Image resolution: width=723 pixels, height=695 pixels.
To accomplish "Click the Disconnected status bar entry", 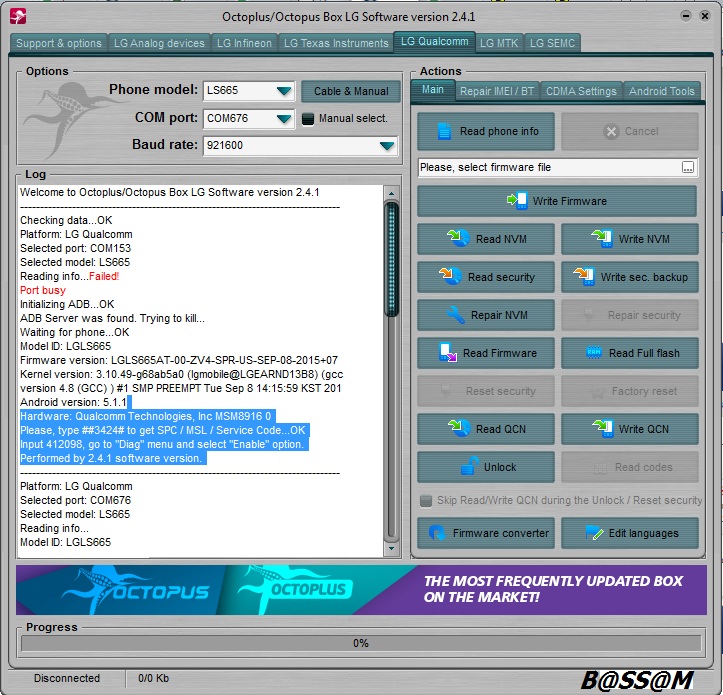I will (67, 678).
